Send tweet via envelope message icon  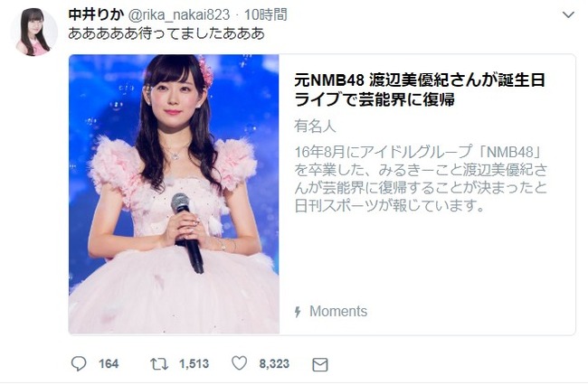click(x=320, y=365)
